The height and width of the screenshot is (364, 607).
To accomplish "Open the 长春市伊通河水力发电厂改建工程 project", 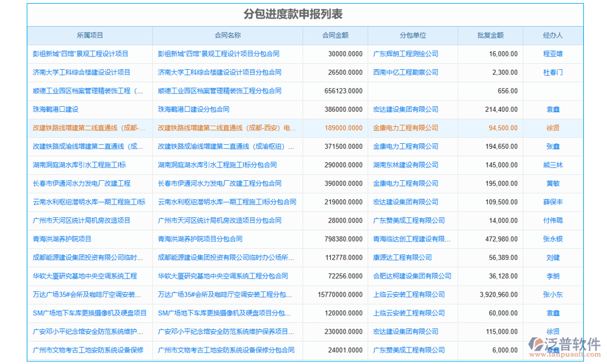I will click(x=81, y=184).
